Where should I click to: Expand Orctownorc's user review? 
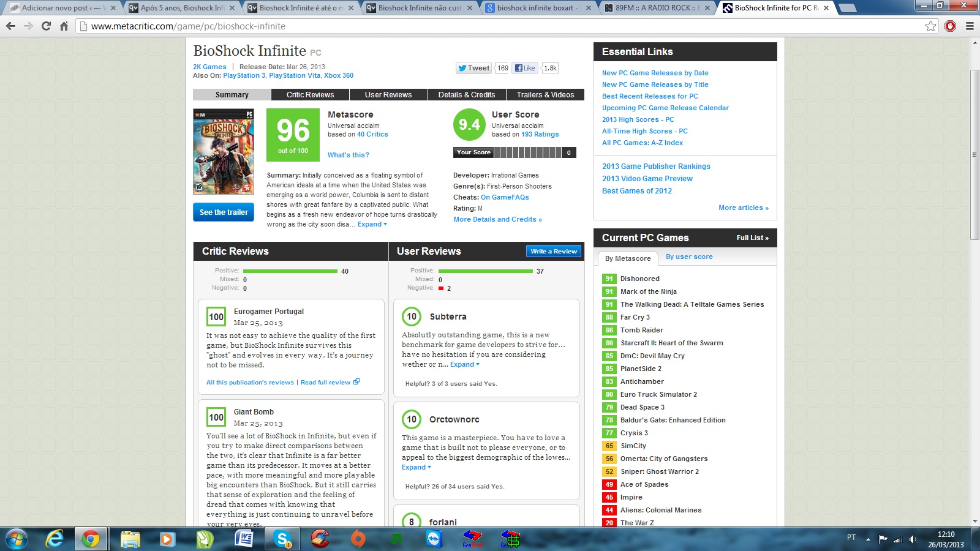(416, 468)
